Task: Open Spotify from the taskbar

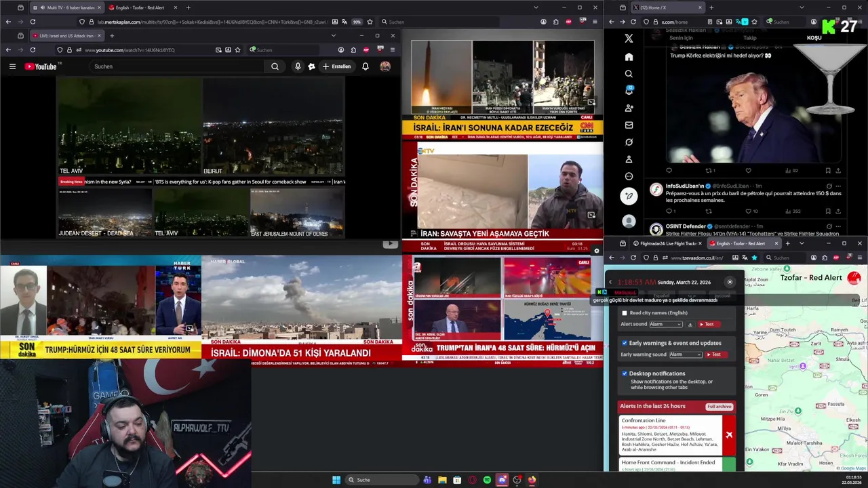Action: pyautogui.click(x=487, y=480)
